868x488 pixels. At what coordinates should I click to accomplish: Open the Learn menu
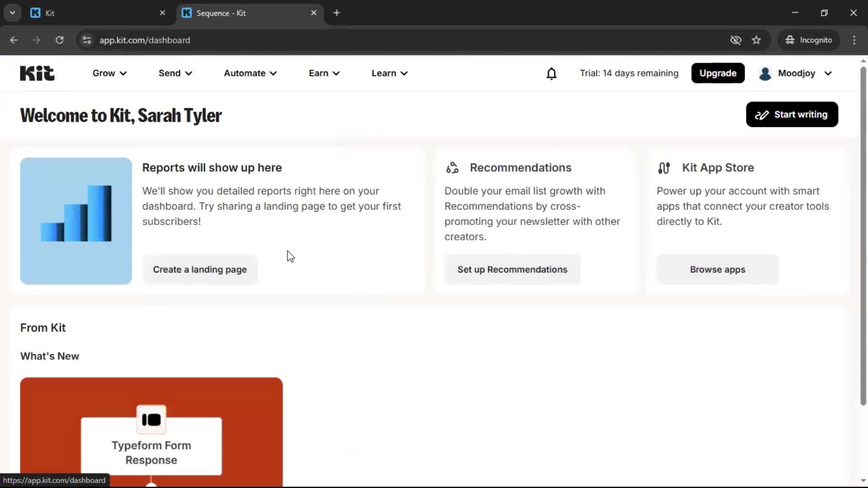pyautogui.click(x=389, y=73)
